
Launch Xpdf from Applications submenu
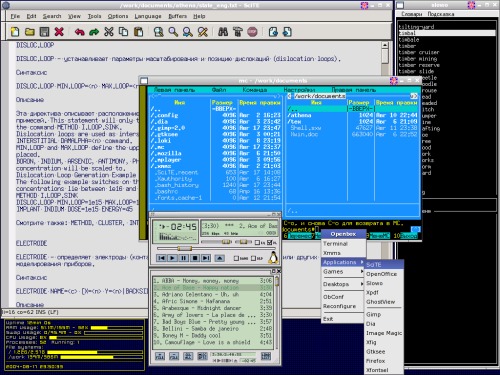pos(384,292)
